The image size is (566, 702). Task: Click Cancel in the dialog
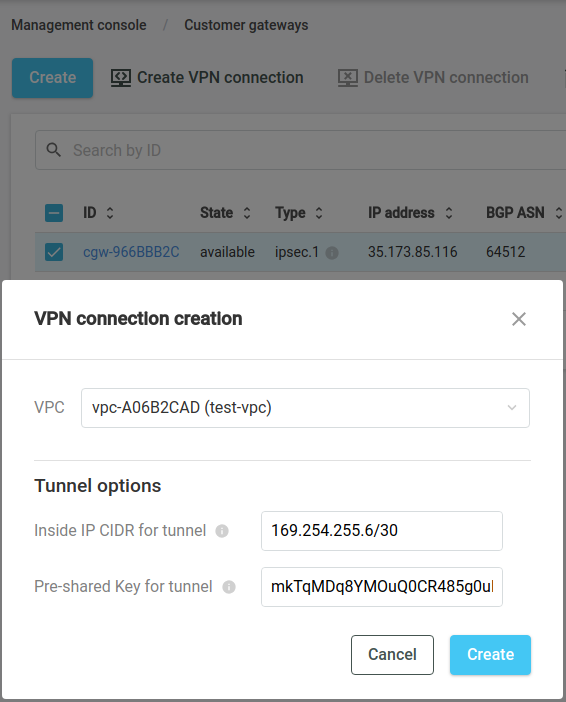coord(392,655)
